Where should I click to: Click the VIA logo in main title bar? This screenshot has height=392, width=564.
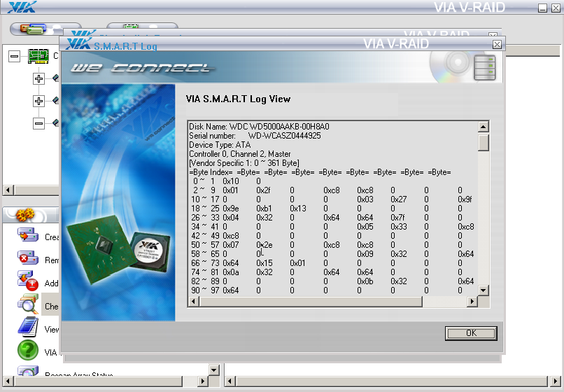click(22, 7)
